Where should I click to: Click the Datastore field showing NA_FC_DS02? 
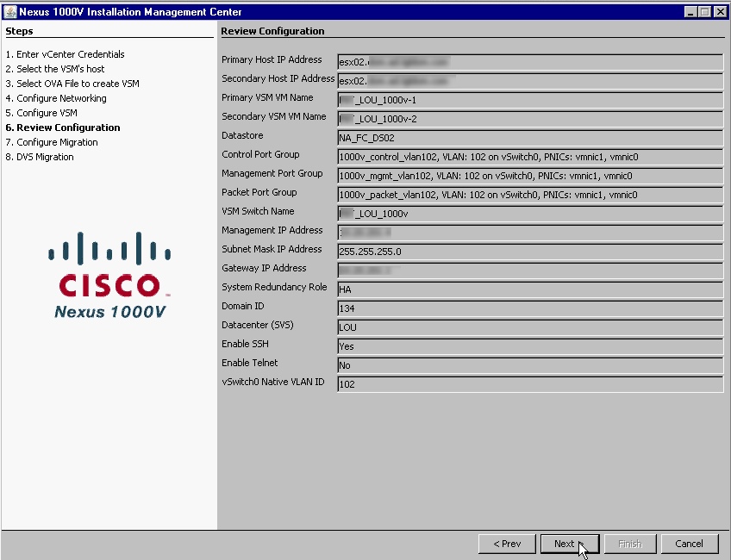tap(530, 138)
